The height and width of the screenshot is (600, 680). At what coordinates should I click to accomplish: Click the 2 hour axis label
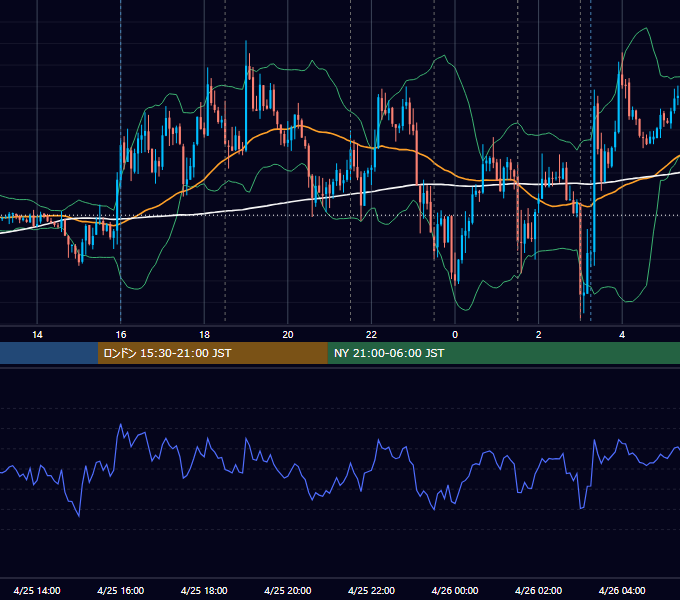point(539,335)
